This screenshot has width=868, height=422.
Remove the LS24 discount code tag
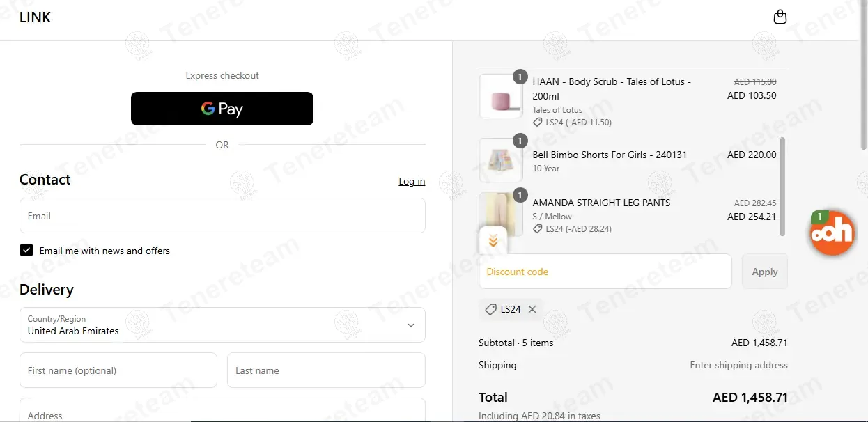click(532, 309)
